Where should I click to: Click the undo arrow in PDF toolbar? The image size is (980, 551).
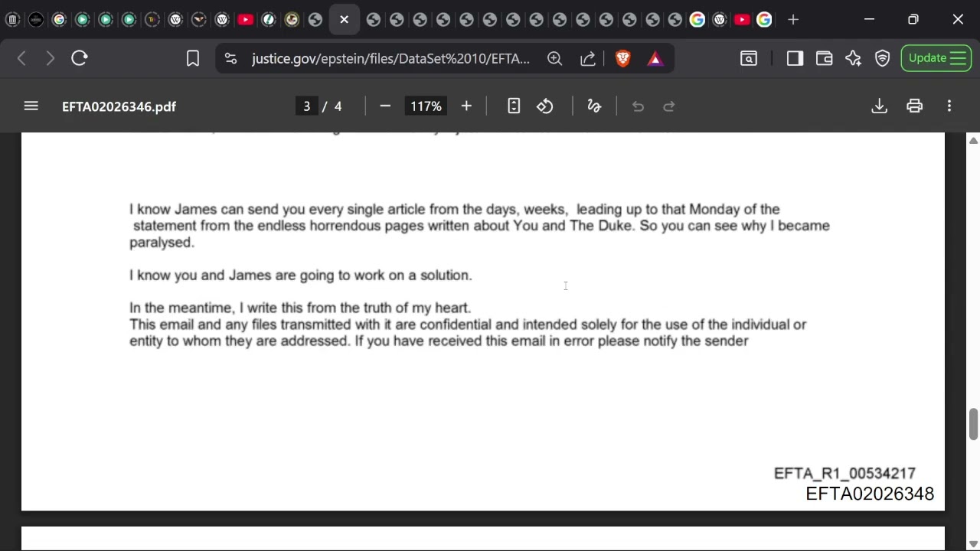(638, 106)
